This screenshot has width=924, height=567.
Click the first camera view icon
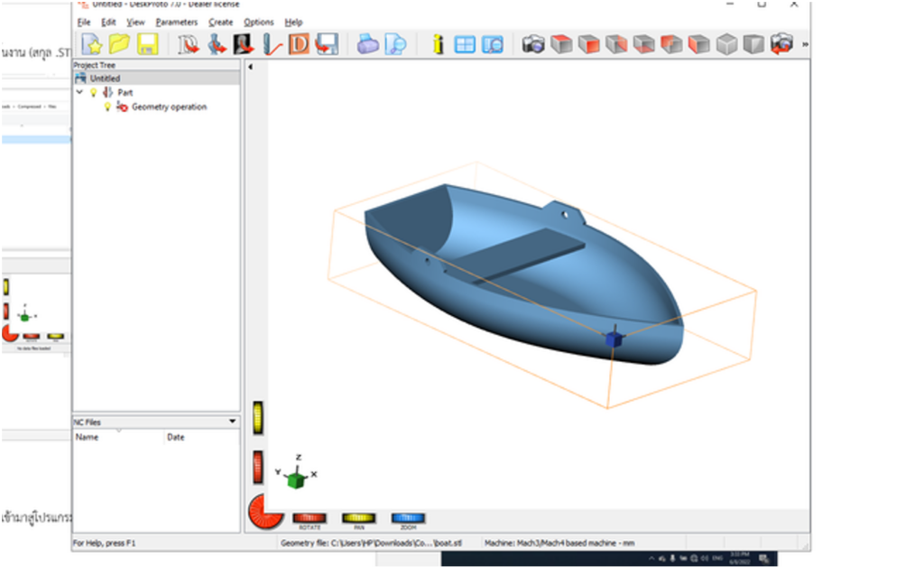[x=533, y=43]
